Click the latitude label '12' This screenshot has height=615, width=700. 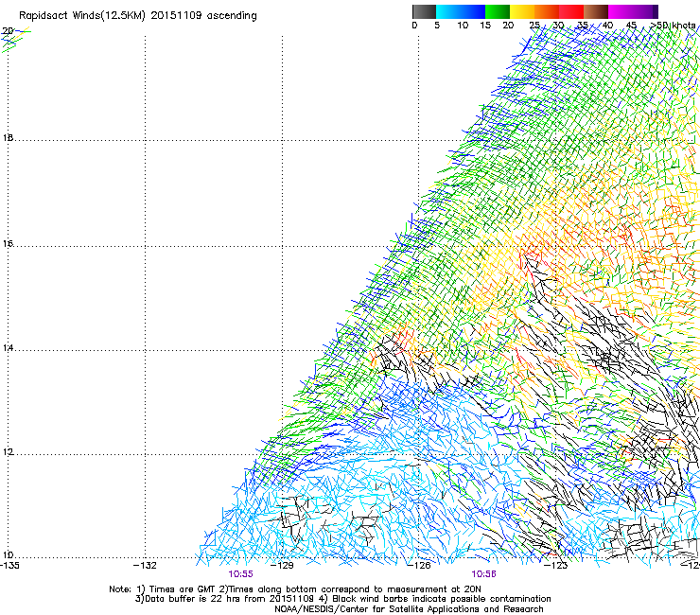8,452
